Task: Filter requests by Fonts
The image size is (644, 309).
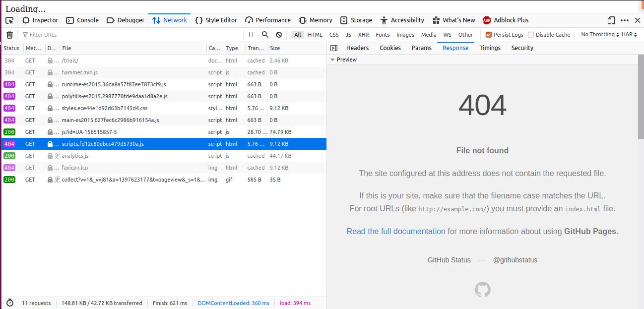Action: [383, 35]
